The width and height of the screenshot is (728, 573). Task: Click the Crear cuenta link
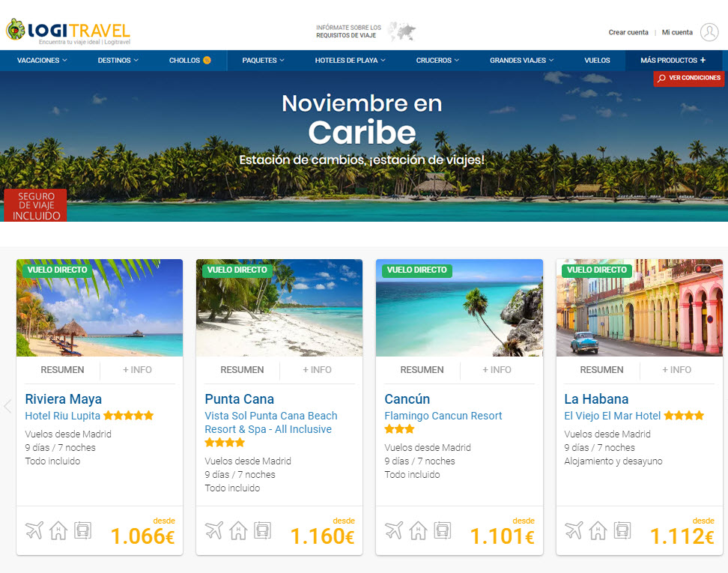[628, 32]
